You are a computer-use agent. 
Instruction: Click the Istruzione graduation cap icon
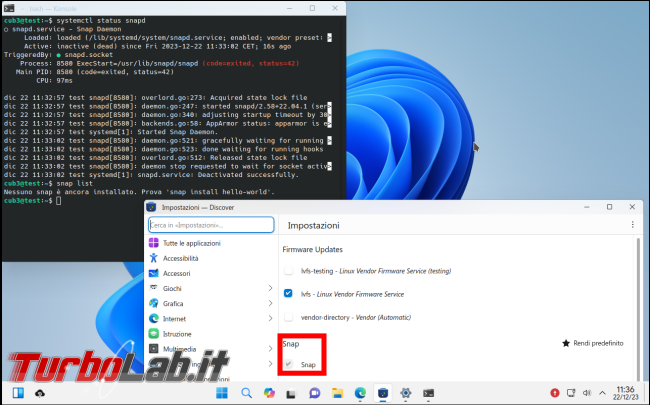coord(153,334)
